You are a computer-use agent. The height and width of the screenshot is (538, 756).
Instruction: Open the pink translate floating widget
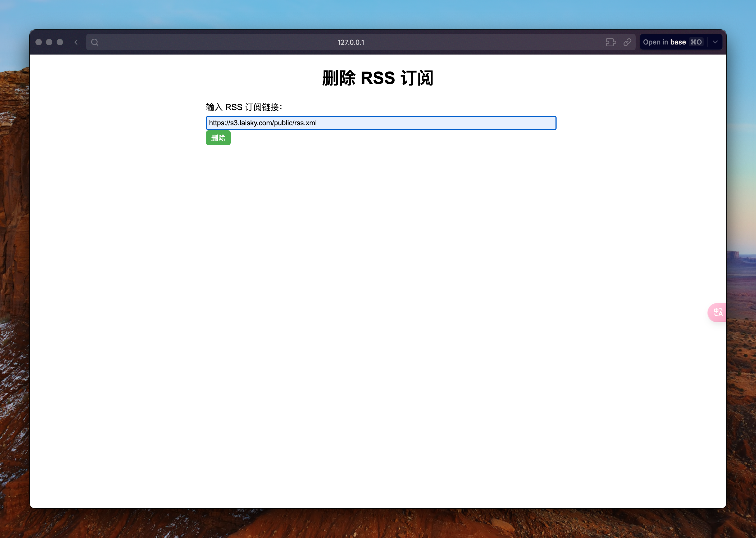tap(718, 312)
